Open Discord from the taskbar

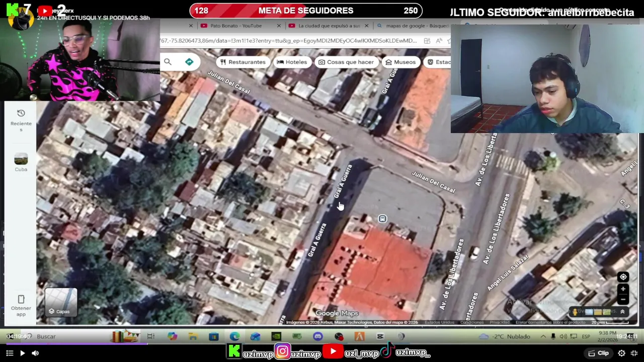click(317, 336)
